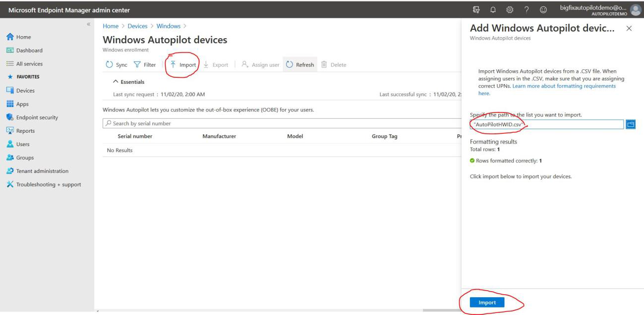
Task: Sync Windows Autopilot devices
Action: coord(117,65)
